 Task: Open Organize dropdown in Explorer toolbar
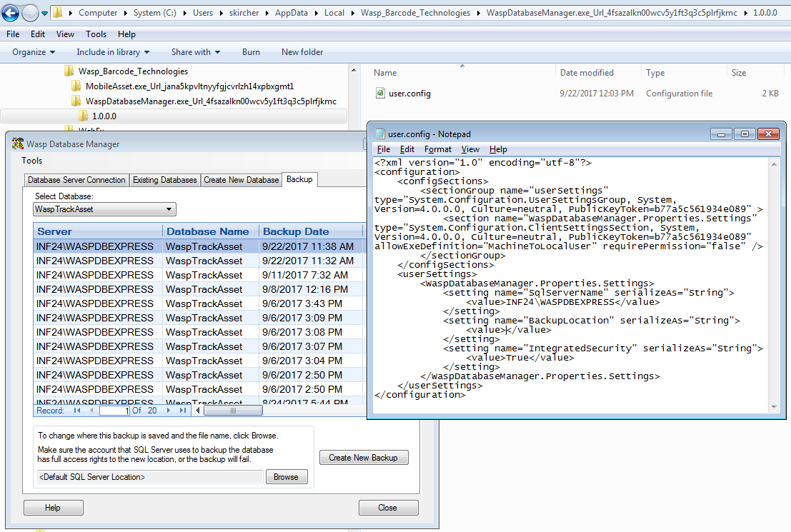click(x=34, y=52)
